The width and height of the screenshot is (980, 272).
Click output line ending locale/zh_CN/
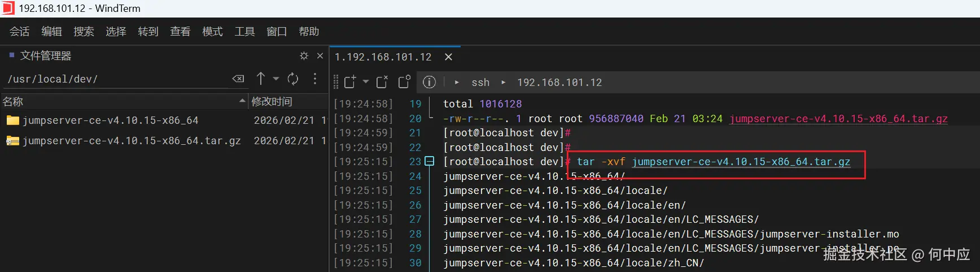click(574, 263)
